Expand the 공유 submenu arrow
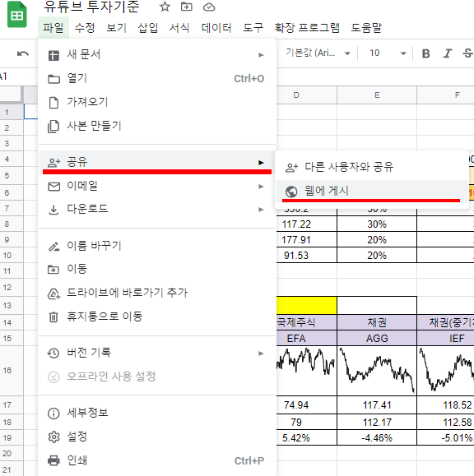The image size is (474, 476). (261, 163)
